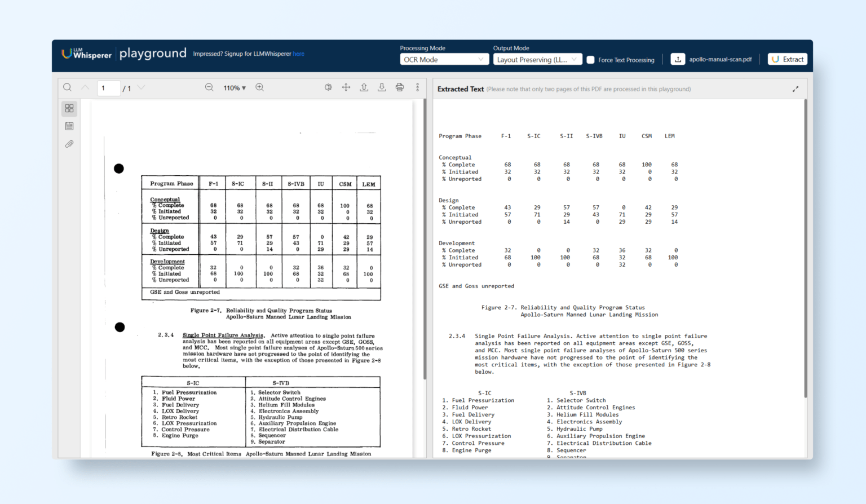Viewport: 866px width, 504px height.
Task: Follow the LLMWhisperer signup 'here' link
Action: pos(298,54)
